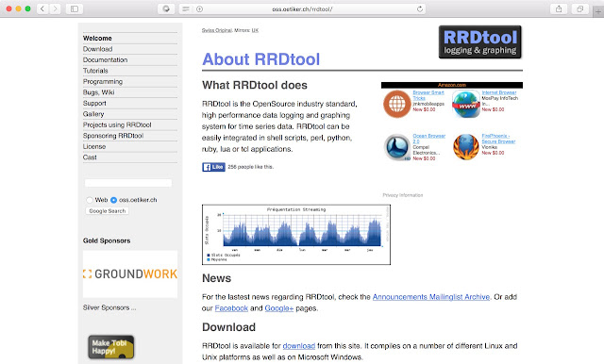Screen dimensions: 604x364
Task: Click the privacy shield toolbar icon
Action: pos(166,8)
